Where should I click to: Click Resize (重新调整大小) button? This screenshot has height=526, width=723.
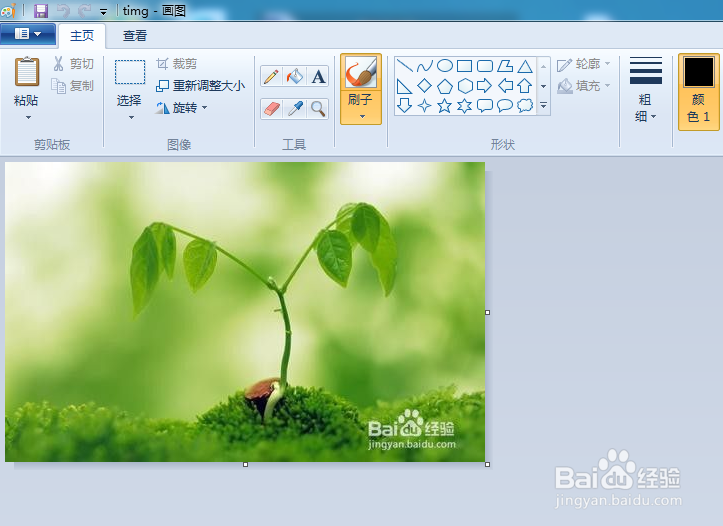tap(201, 86)
